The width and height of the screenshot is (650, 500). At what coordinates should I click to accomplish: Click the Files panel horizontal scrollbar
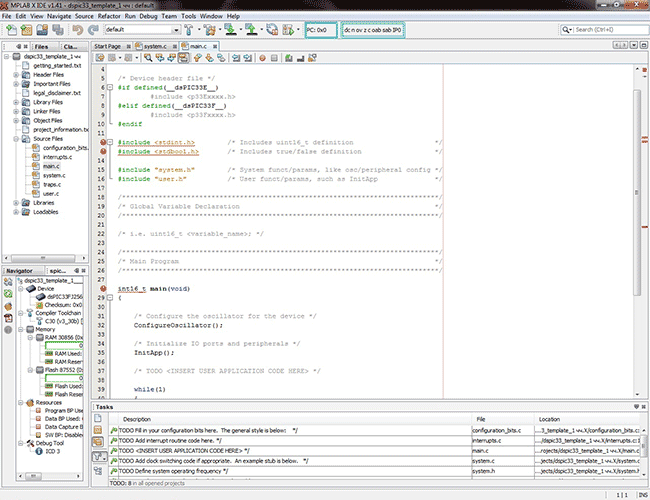(x=45, y=258)
